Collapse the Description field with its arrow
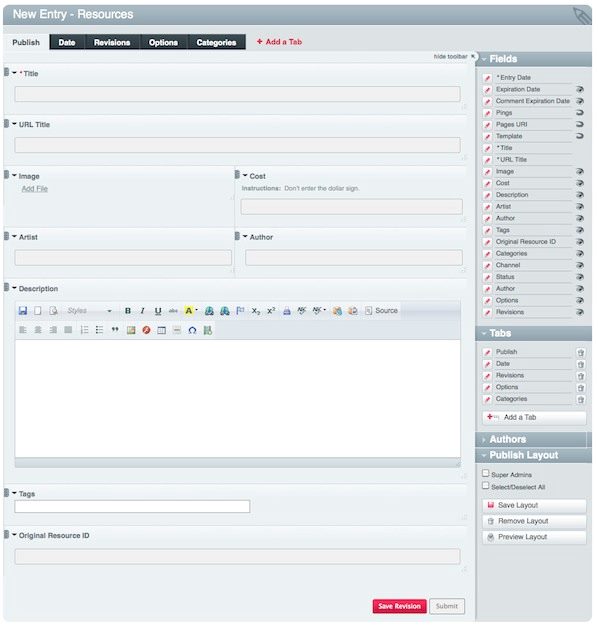This screenshot has height=626, width=598. [14, 288]
